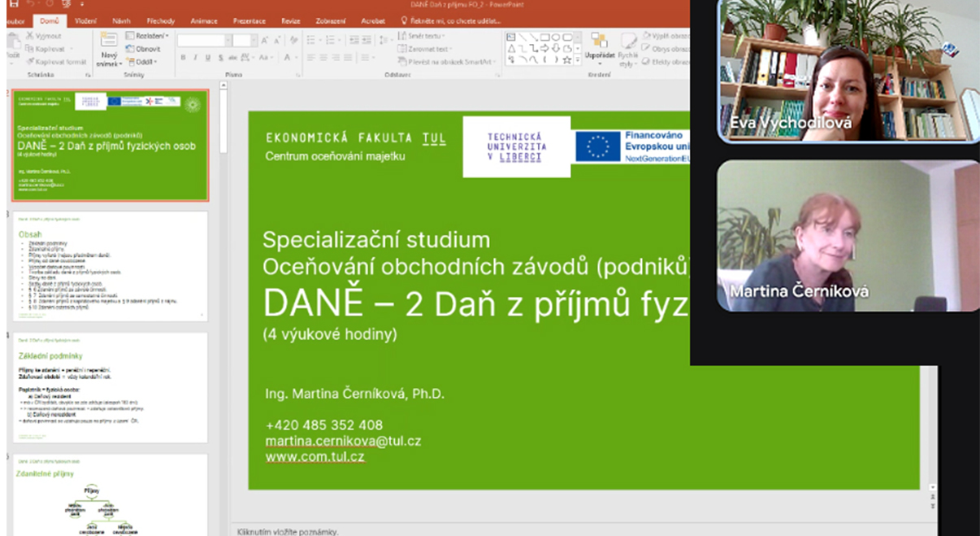Toggle bold text formatting
Viewport: 980px width, 536px height.
184,58
